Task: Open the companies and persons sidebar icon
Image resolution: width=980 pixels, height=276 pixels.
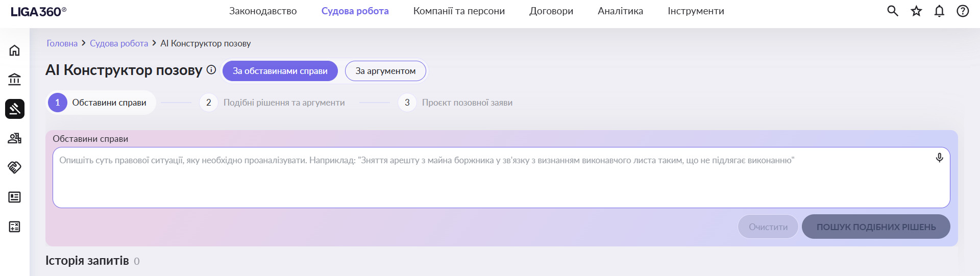Action: (15, 138)
